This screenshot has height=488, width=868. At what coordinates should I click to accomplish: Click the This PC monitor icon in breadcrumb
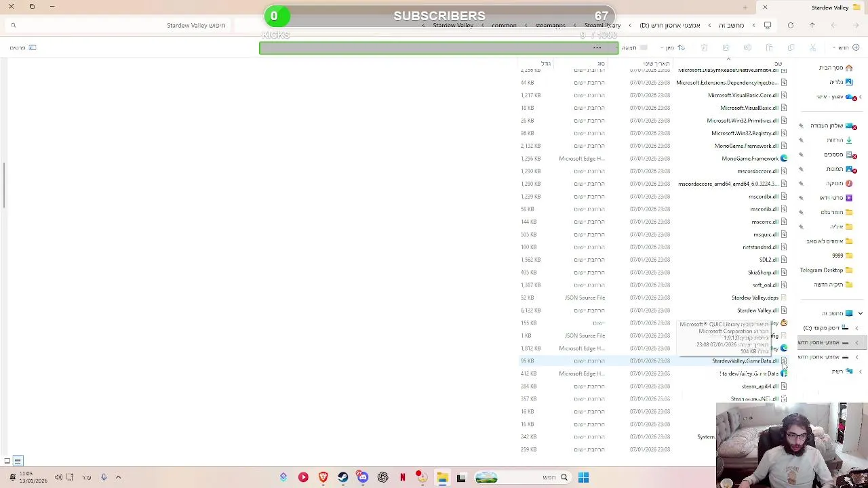coord(768,25)
